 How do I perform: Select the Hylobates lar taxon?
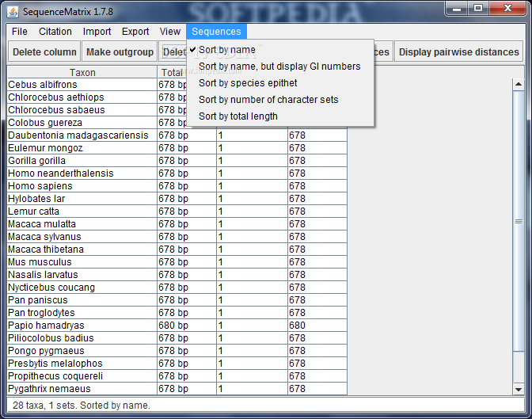coord(82,199)
